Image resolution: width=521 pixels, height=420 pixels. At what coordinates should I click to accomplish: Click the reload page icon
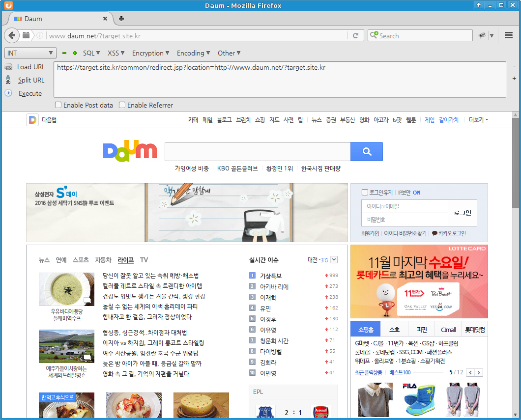point(355,35)
